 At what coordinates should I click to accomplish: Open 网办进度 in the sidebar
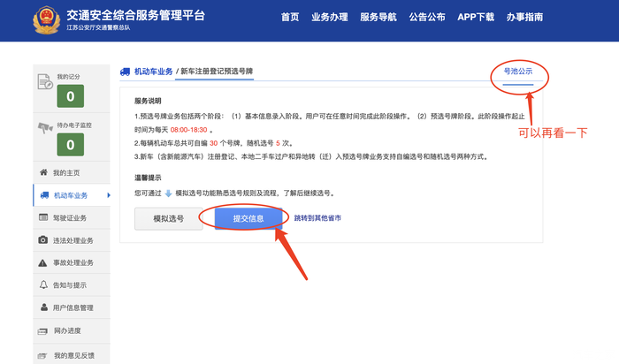point(67,331)
